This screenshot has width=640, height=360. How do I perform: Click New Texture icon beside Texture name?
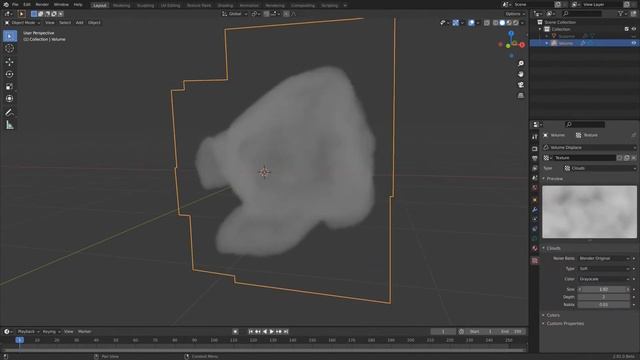[627, 158]
